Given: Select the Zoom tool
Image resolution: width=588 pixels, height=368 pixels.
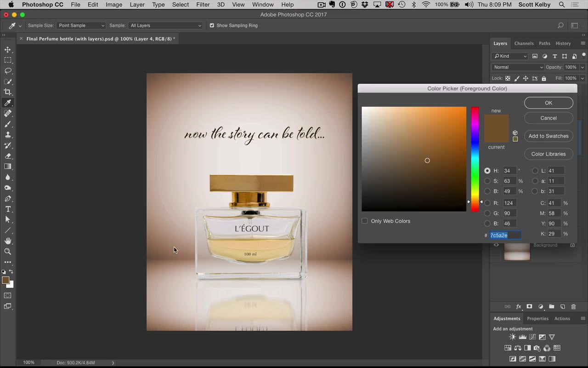Looking at the screenshot, I should pos(7,252).
